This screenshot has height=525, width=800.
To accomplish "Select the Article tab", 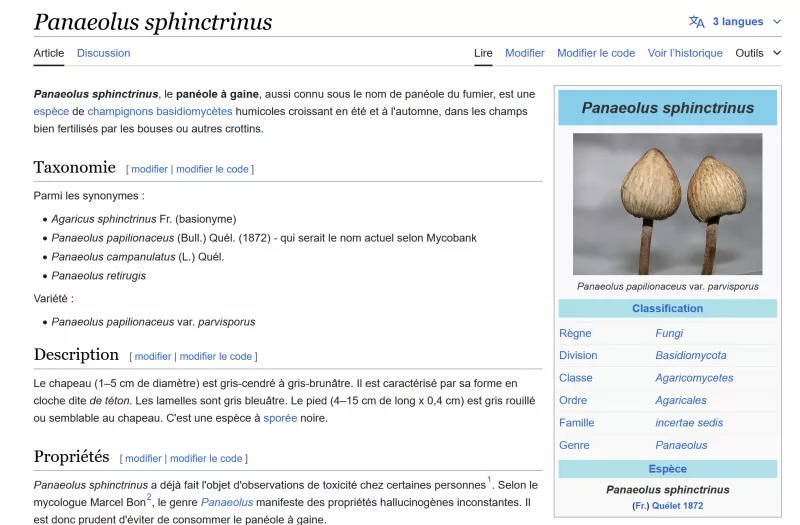I will coord(48,53).
